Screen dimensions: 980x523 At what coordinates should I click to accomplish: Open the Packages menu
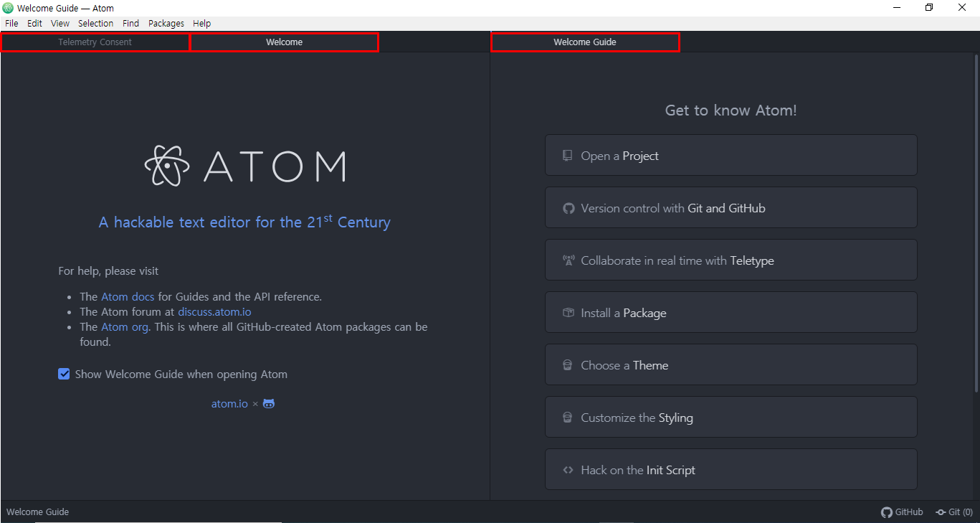(x=166, y=24)
